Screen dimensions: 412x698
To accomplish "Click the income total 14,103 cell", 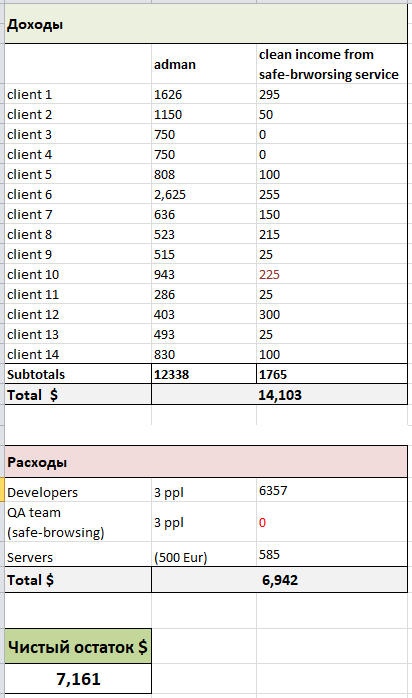I will [x=279, y=394].
